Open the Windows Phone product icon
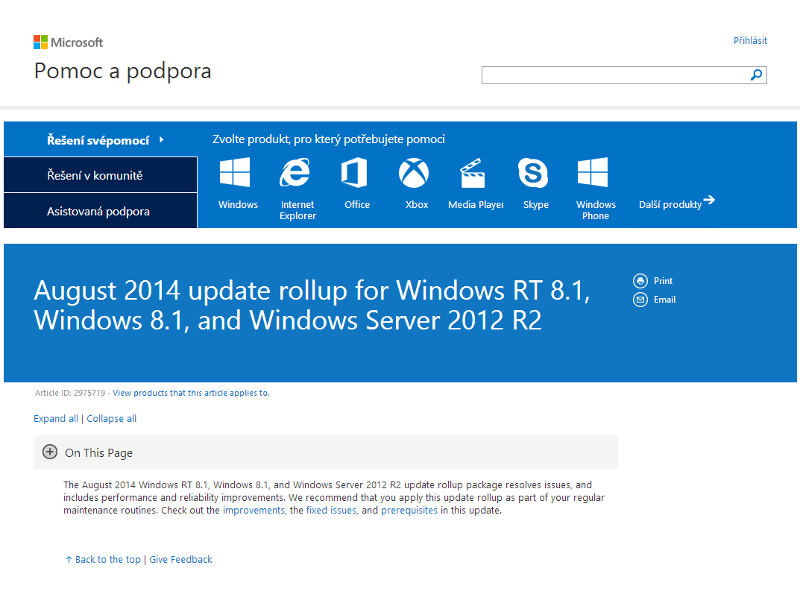The height and width of the screenshot is (600, 800). click(x=592, y=172)
